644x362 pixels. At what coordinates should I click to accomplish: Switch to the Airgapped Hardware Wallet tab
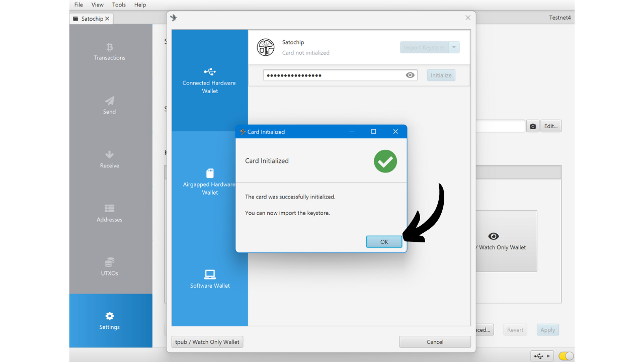tap(210, 181)
